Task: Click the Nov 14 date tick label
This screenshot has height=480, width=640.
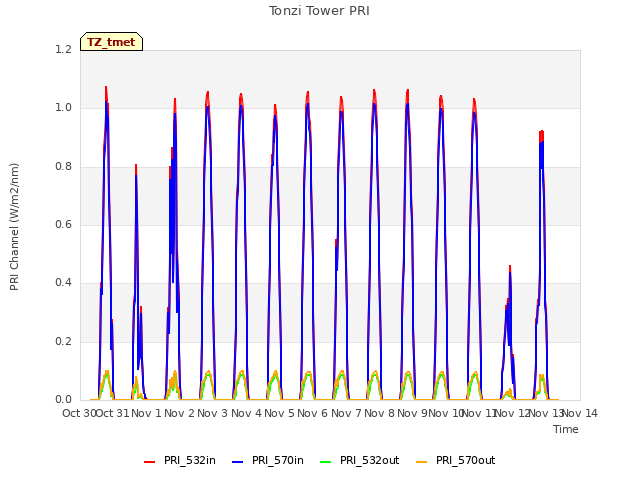Action: 580,413
